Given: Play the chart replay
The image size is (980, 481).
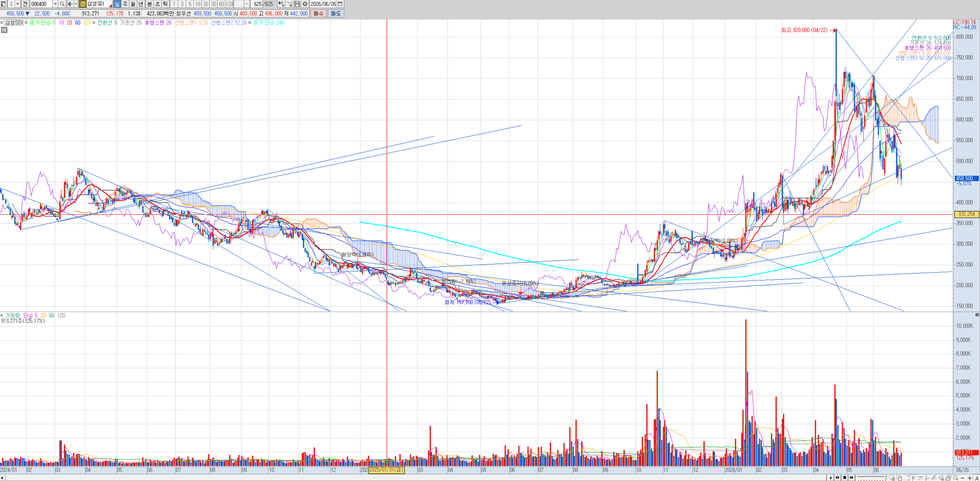Looking at the screenshot, I should pyautogui.click(x=831, y=478).
